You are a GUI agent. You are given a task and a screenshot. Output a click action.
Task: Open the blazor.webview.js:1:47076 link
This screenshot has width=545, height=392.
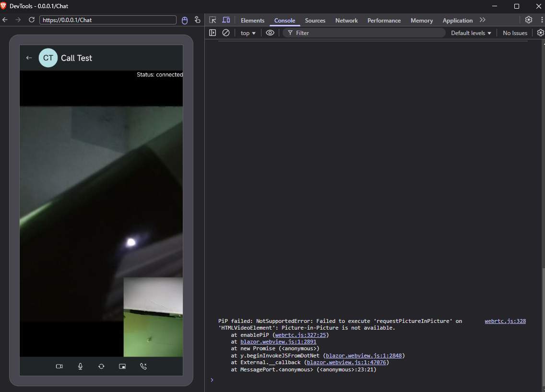coord(346,362)
